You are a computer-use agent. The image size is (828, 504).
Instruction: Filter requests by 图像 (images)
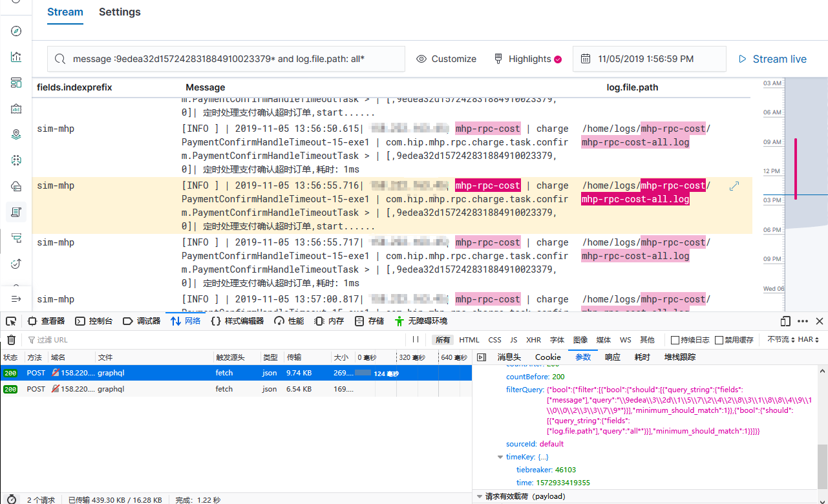coord(580,340)
